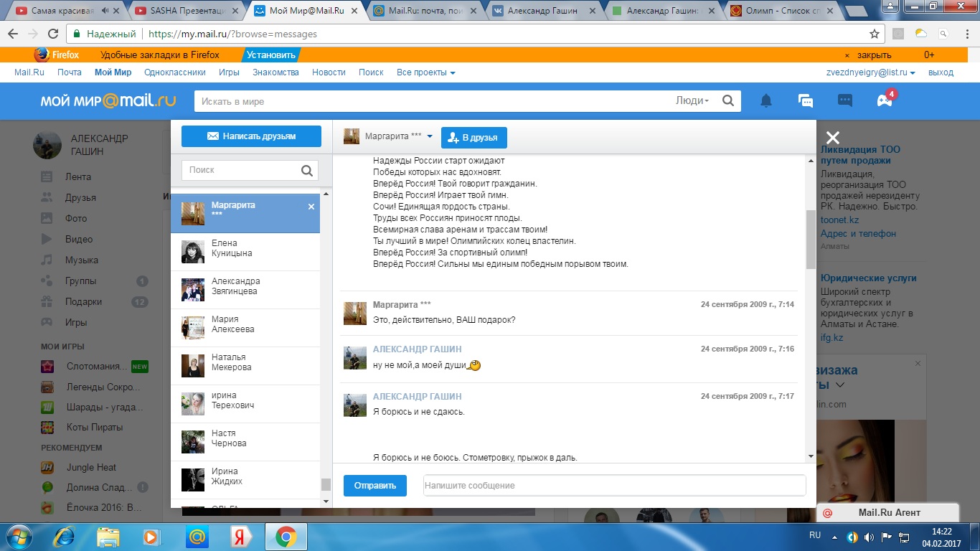The width and height of the screenshot is (980, 551).
Task: Open Друзья in the left sidebar
Action: pyautogui.click(x=80, y=197)
